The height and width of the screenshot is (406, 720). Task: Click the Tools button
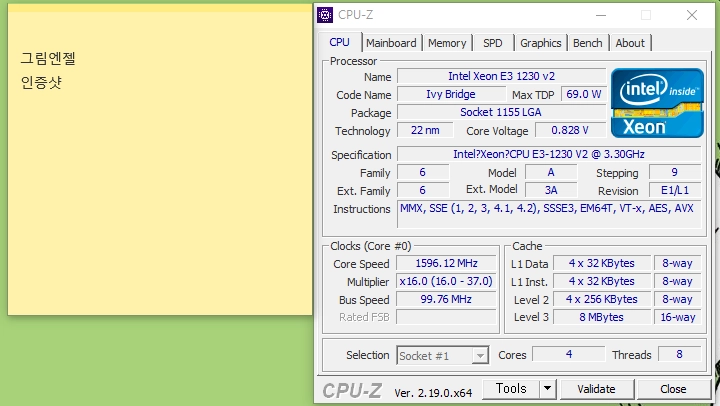(511, 389)
